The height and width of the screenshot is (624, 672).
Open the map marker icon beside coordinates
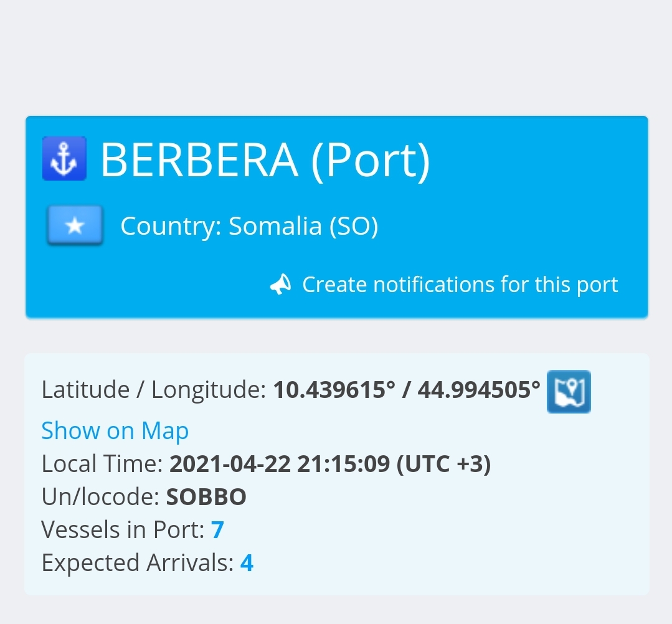[569, 392]
